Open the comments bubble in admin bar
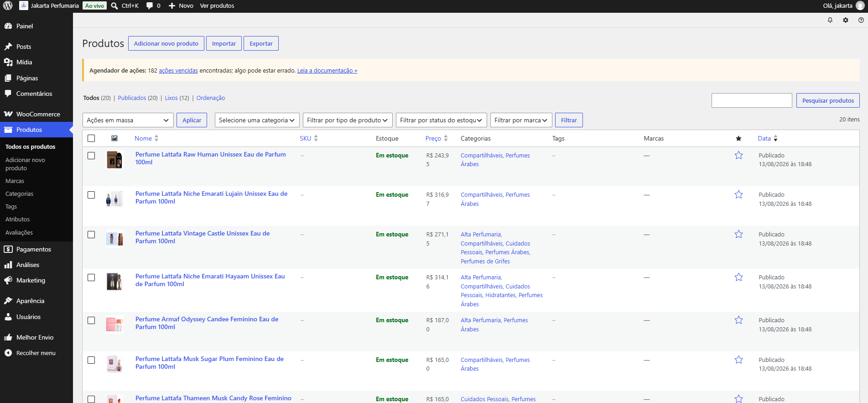The image size is (868, 403). [153, 6]
